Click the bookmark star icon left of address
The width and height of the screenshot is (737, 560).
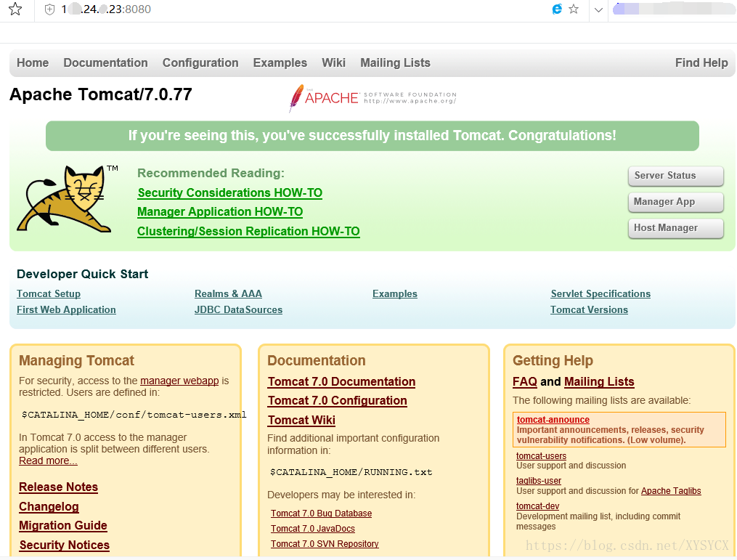(15, 9)
